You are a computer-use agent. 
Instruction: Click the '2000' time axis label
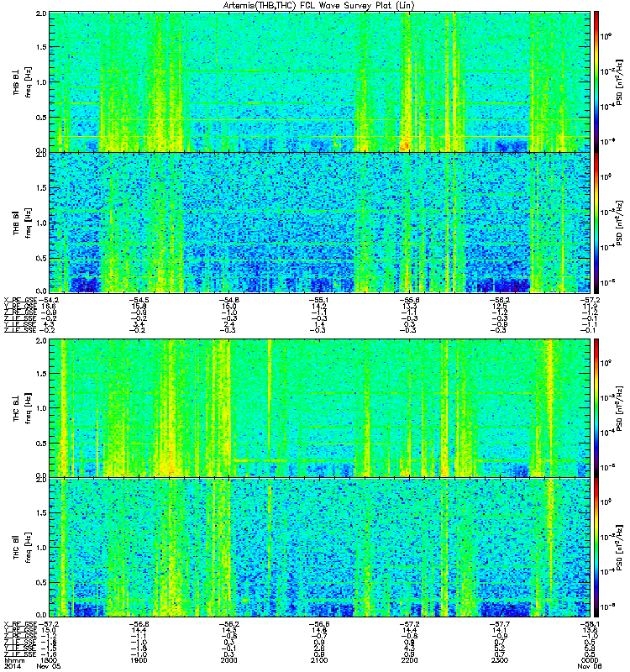[228, 660]
